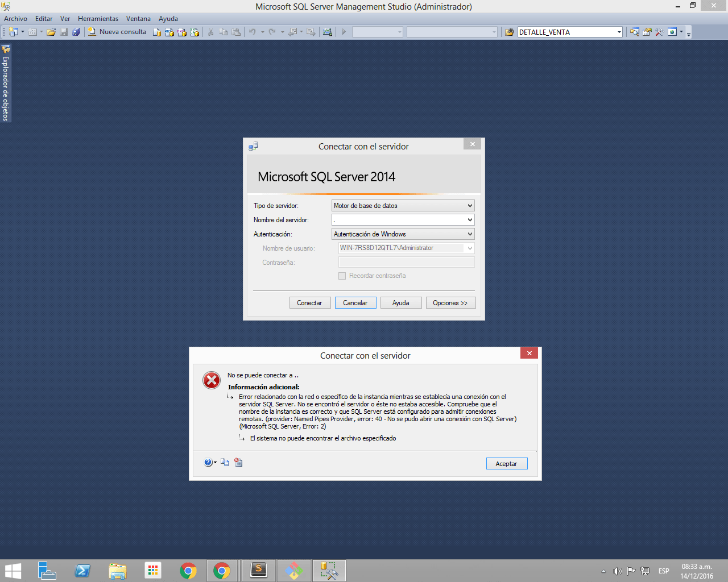
Task: Click the Navigate Backward icon
Action: click(x=292, y=32)
